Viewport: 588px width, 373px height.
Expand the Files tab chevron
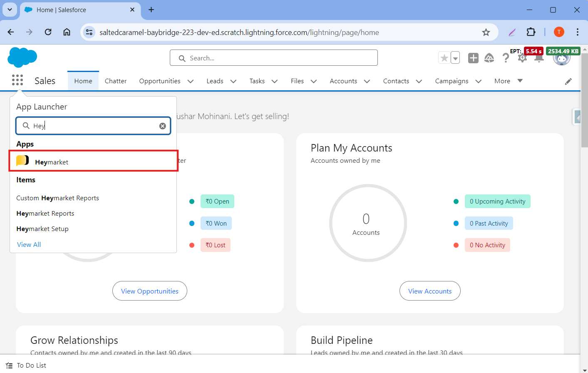(x=314, y=81)
